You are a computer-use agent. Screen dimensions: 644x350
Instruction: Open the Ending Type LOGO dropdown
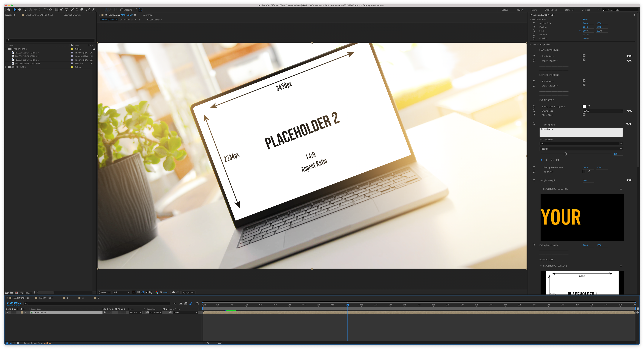click(603, 111)
